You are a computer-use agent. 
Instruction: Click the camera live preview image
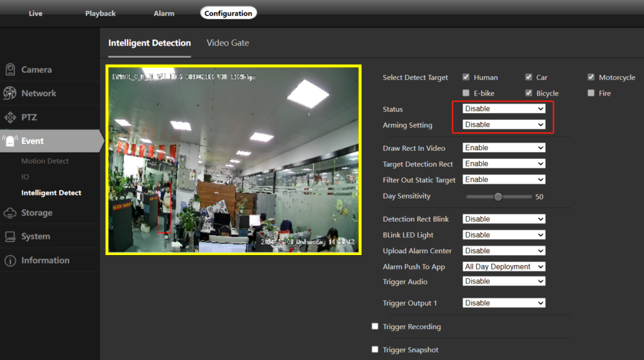tap(233, 160)
